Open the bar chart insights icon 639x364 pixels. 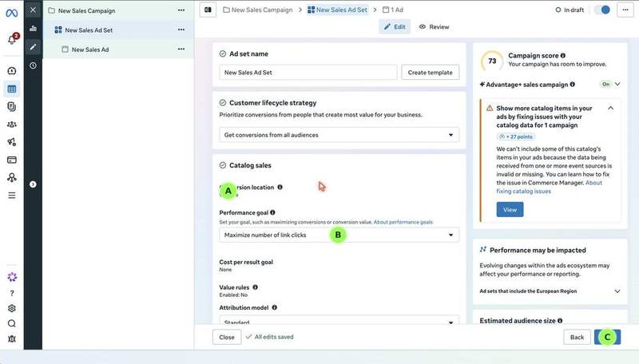[x=33, y=29]
